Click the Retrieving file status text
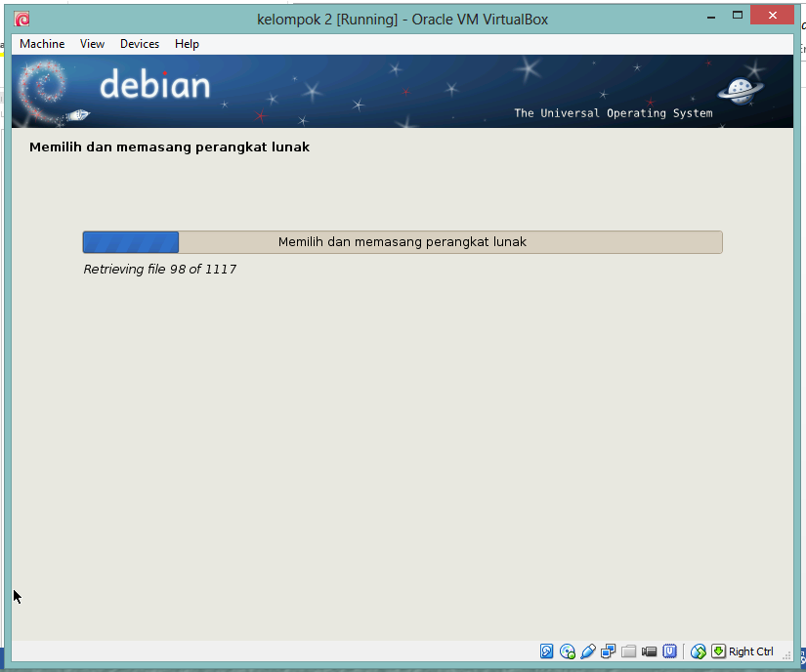The width and height of the screenshot is (806, 672). [158, 269]
